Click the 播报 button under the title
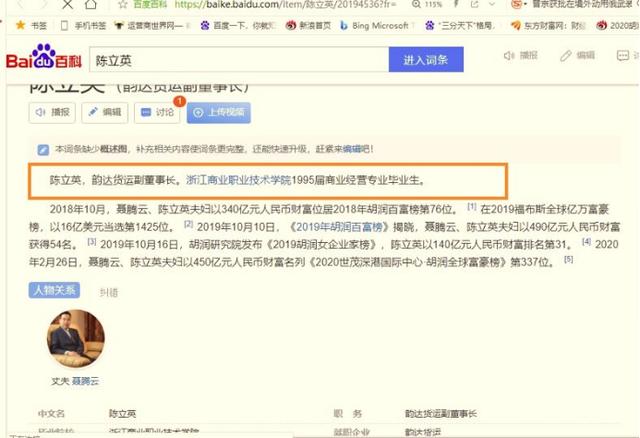This screenshot has height=438, width=640. click(x=52, y=112)
